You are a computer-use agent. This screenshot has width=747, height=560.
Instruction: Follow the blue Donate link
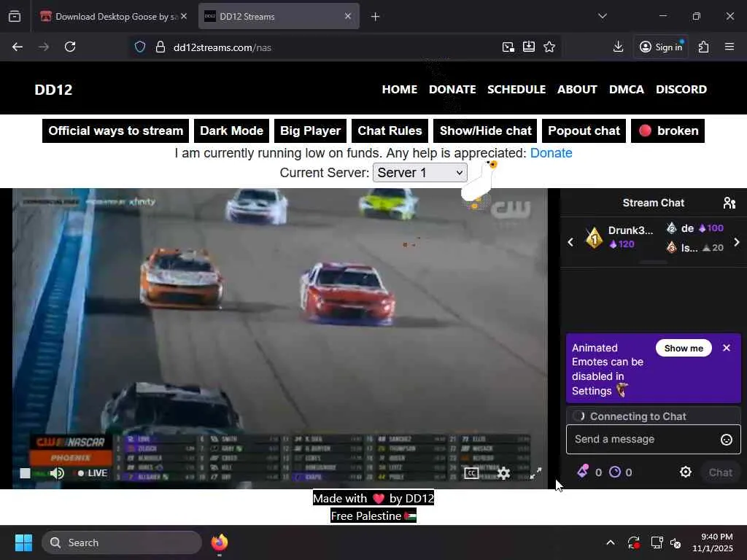point(551,153)
